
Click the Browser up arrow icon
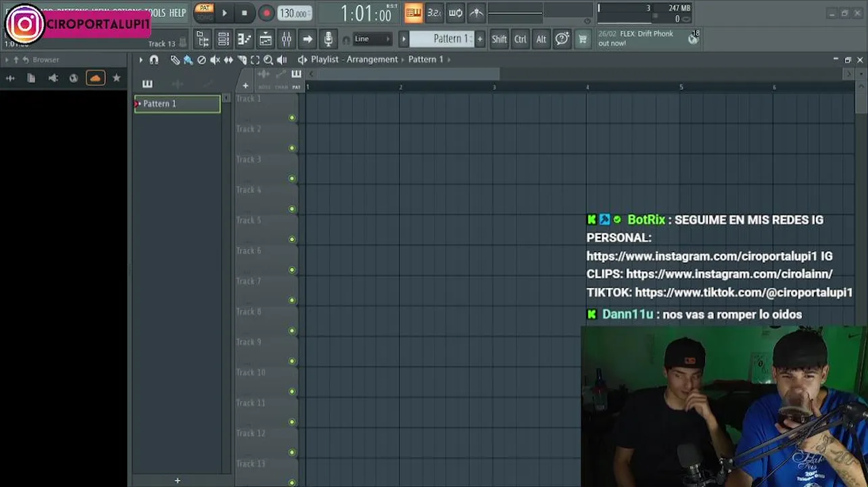pyautogui.click(x=16, y=60)
